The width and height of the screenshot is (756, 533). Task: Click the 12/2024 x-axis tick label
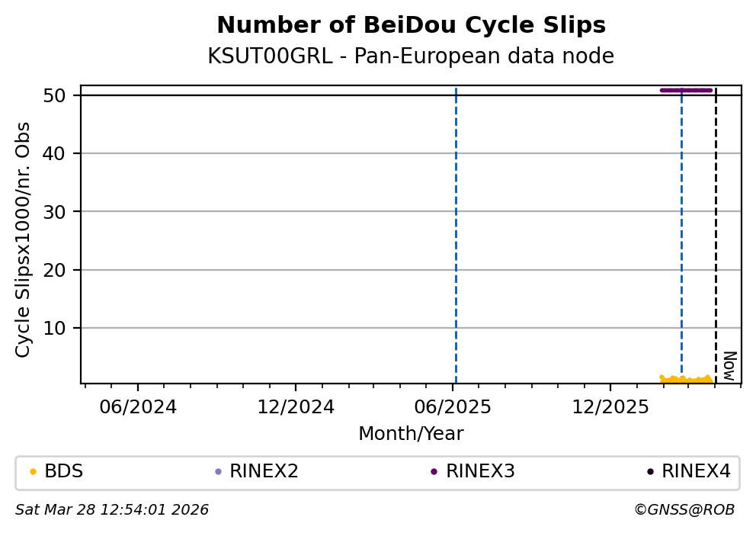tap(296, 407)
